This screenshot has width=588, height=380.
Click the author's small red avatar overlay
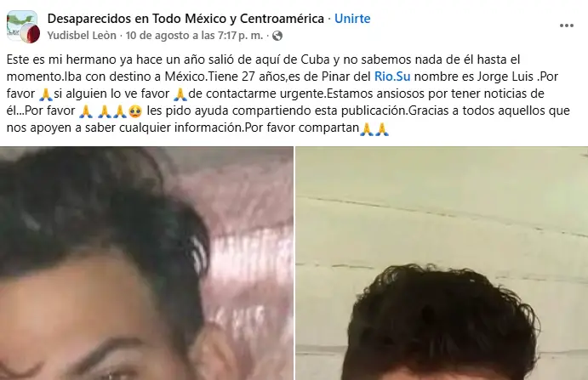(31, 34)
